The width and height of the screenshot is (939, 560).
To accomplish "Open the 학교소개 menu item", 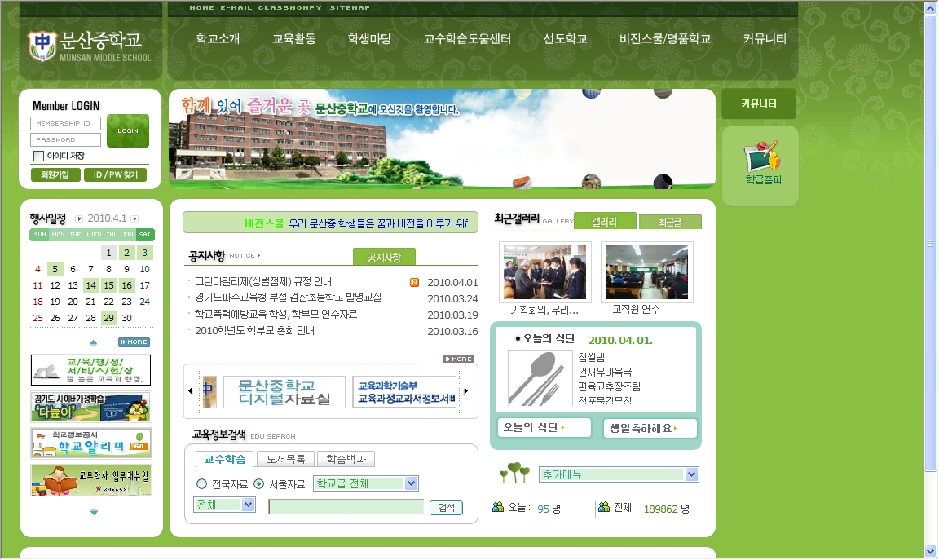I will [218, 38].
